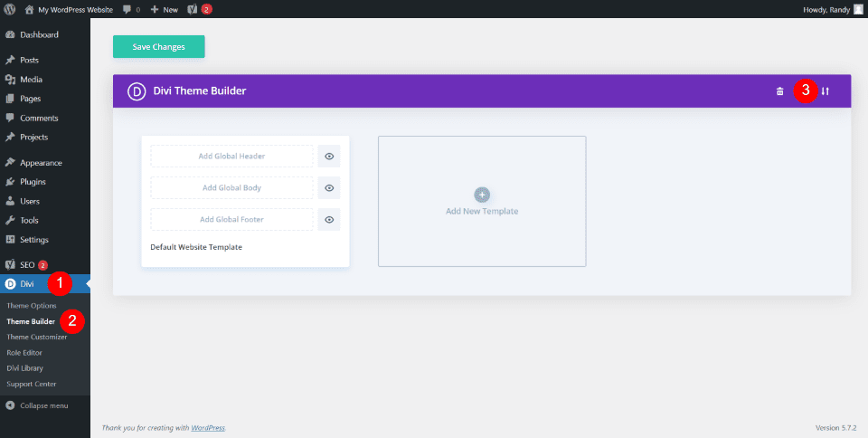
Task: Click Add Global Header area
Action: (231, 157)
